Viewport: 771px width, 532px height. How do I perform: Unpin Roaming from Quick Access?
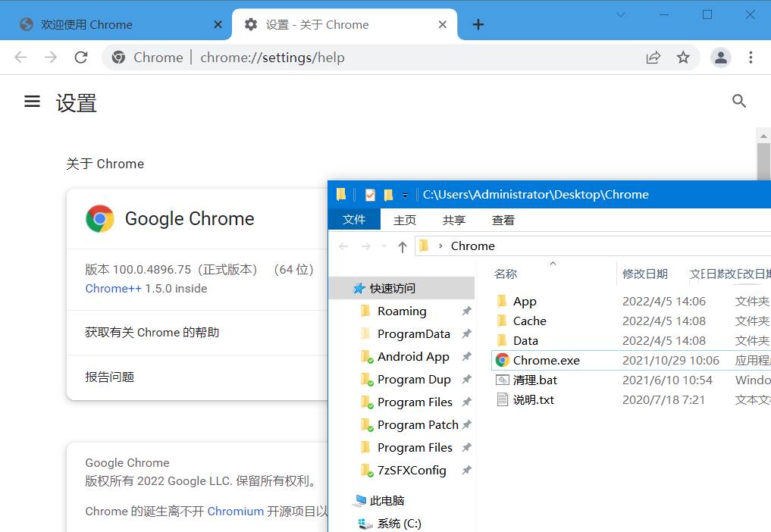coord(465,311)
